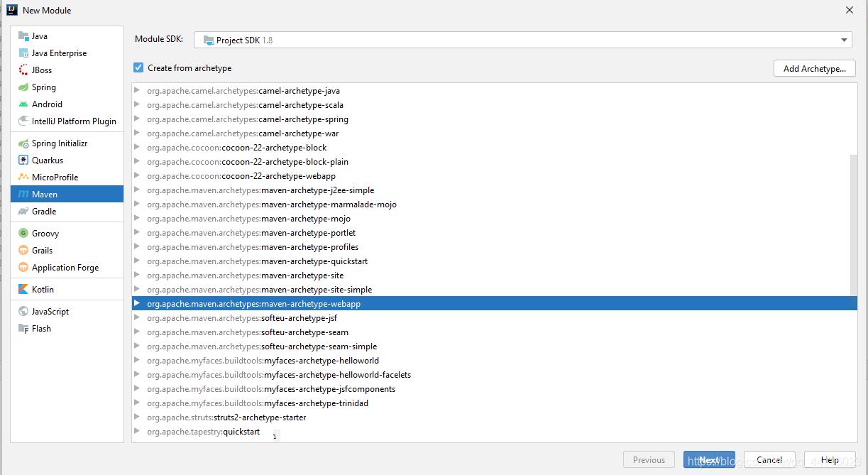Click the archetype list vertical scrollbar
The image size is (868, 475).
tap(853, 227)
